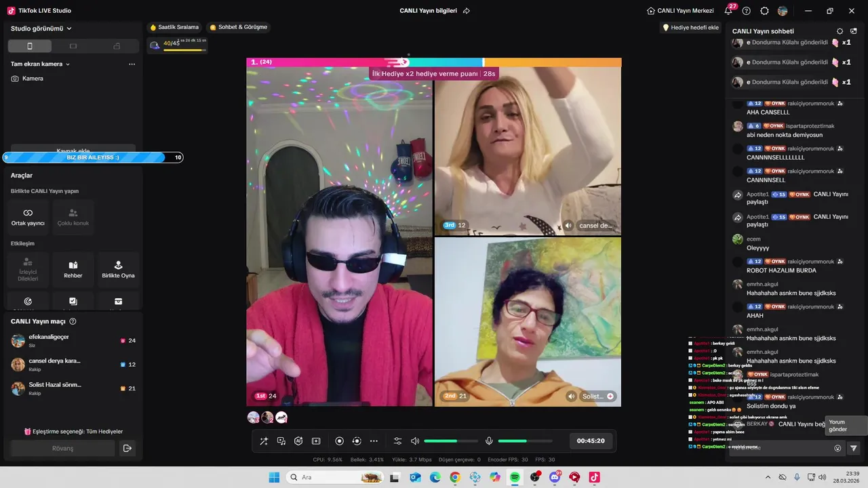Select cansel derya kara... opponent row
This screenshot has width=868, height=488.
(73, 365)
